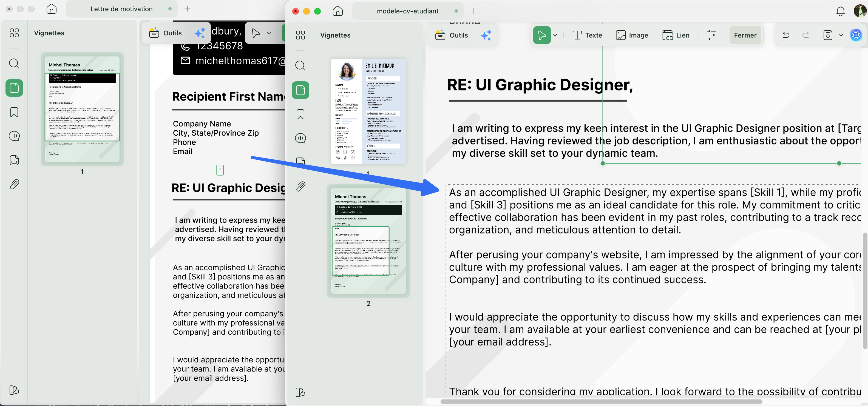Open the user profile avatar
Viewport: 868px width, 406px height.
860,11
